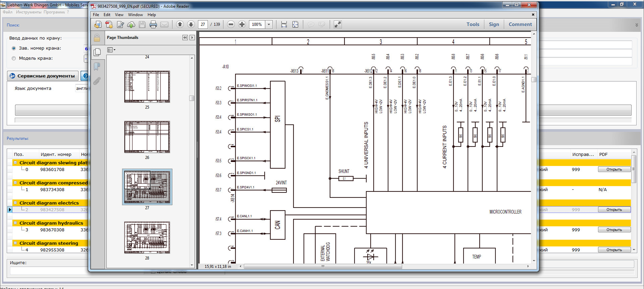Open thumbnail options dropdown menu
The height and width of the screenshot is (289, 644).
[x=111, y=50]
